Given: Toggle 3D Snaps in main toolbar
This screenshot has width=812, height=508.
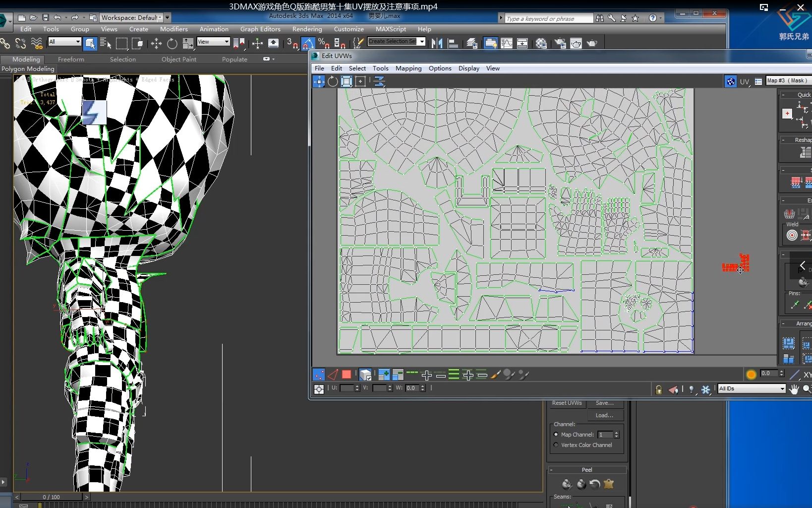Looking at the screenshot, I should (x=292, y=44).
